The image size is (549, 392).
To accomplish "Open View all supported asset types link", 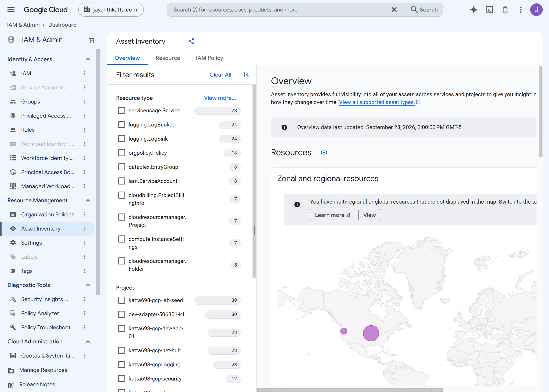I will pos(380,102).
